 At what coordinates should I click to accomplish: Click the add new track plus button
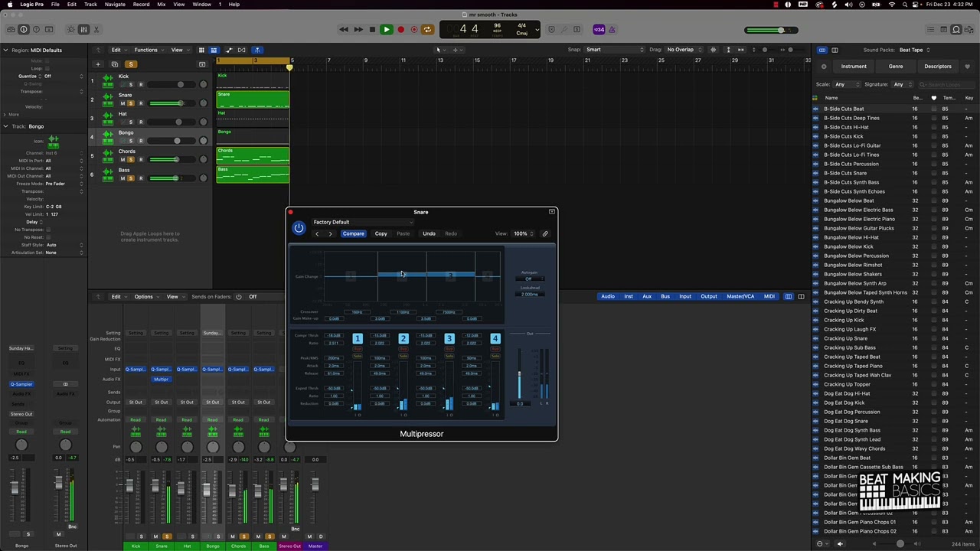point(97,64)
